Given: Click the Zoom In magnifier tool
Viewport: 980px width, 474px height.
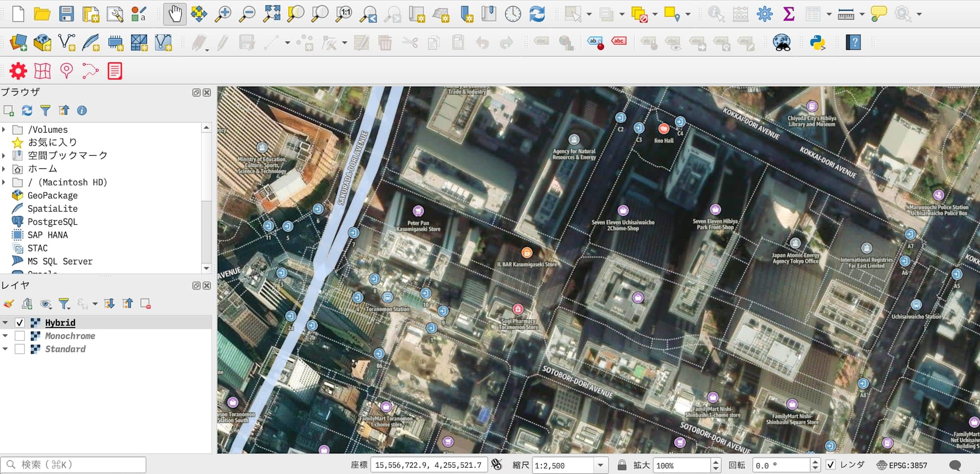Looking at the screenshot, I should pyautogui.click(x=223, y=14).
